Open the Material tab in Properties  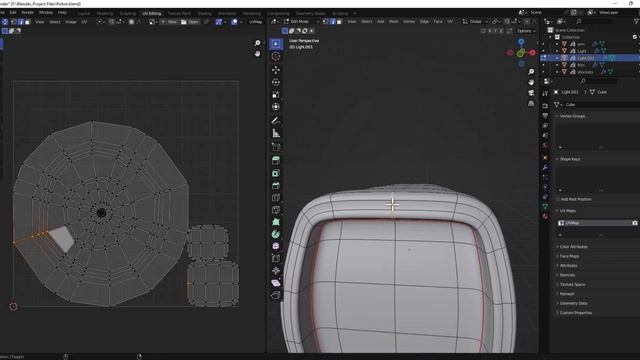click(x=545, y=216)
